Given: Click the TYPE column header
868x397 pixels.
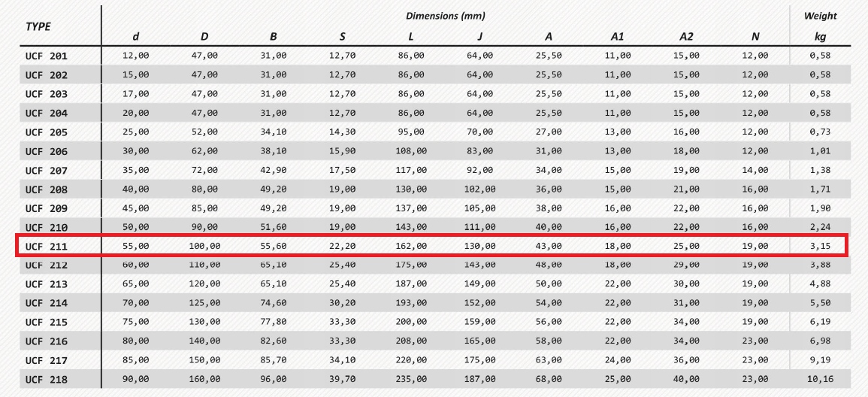Looking at the screenshot, I should coord(38,26).
